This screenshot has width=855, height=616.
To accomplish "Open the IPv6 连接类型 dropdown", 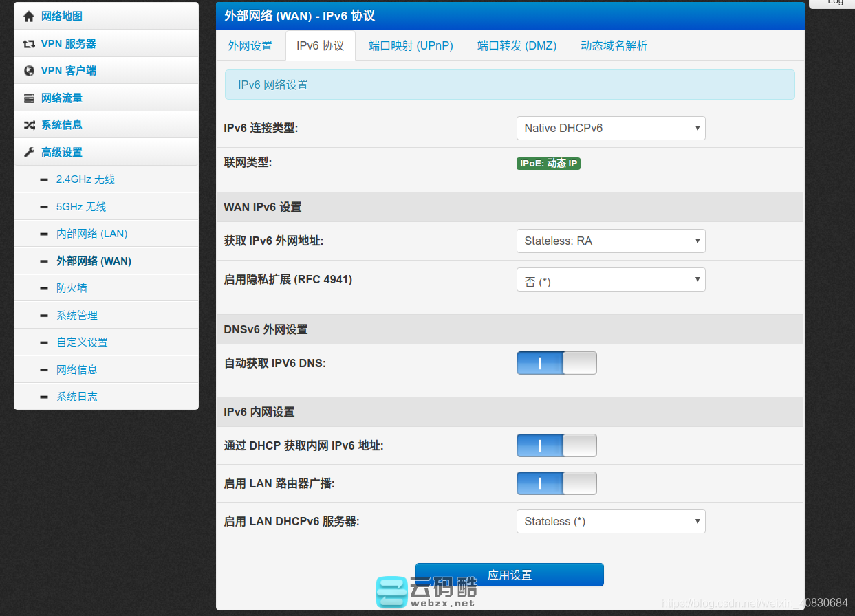I will coord(611,128).
